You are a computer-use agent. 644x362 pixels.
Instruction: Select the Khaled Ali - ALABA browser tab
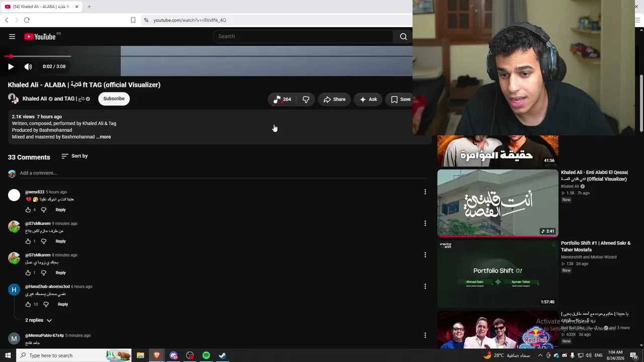point(40,7)
